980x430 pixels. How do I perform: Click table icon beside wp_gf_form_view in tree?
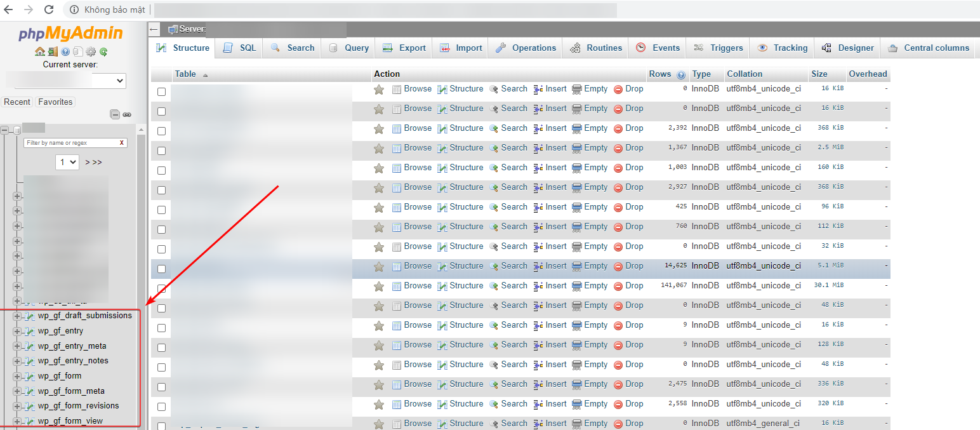29,421
